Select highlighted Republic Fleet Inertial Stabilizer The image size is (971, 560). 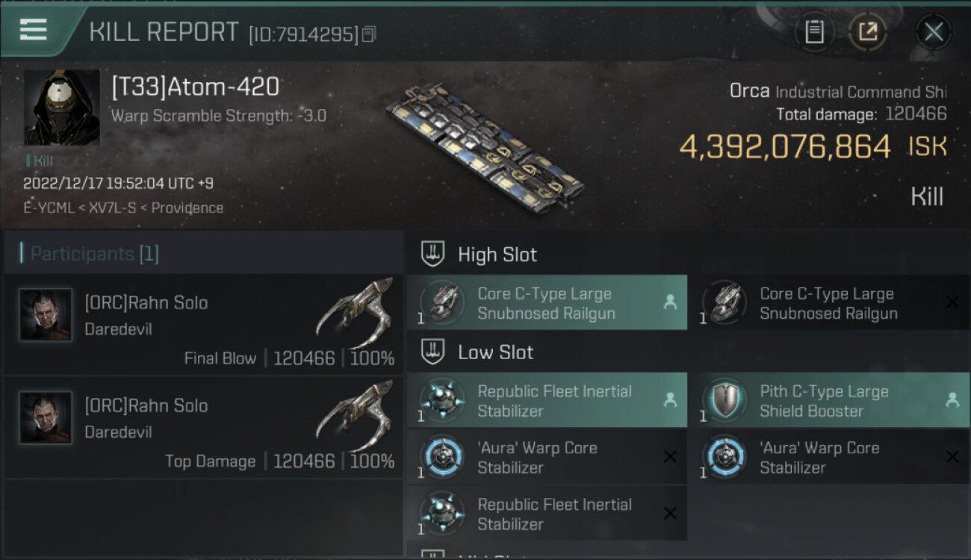(545, 401)
